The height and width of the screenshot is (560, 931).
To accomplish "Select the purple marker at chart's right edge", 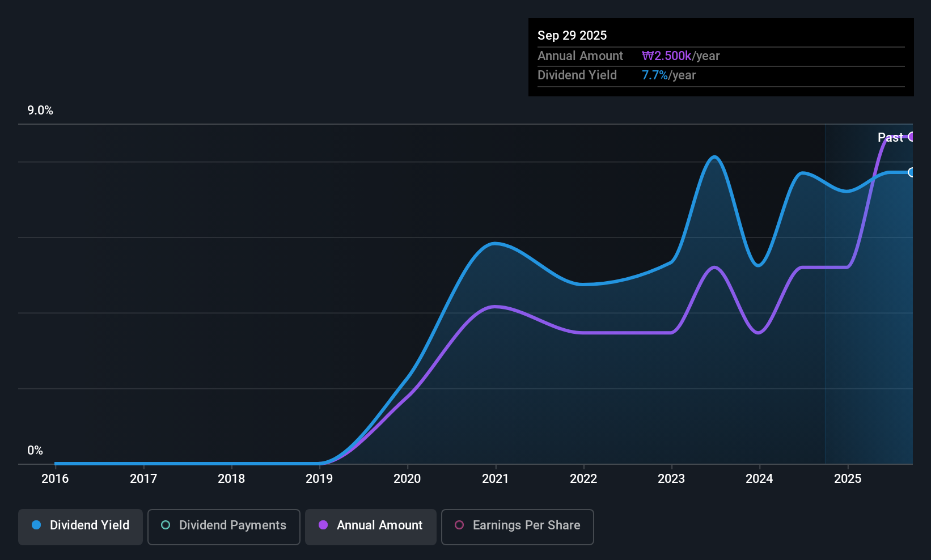I will click(912, 137).
